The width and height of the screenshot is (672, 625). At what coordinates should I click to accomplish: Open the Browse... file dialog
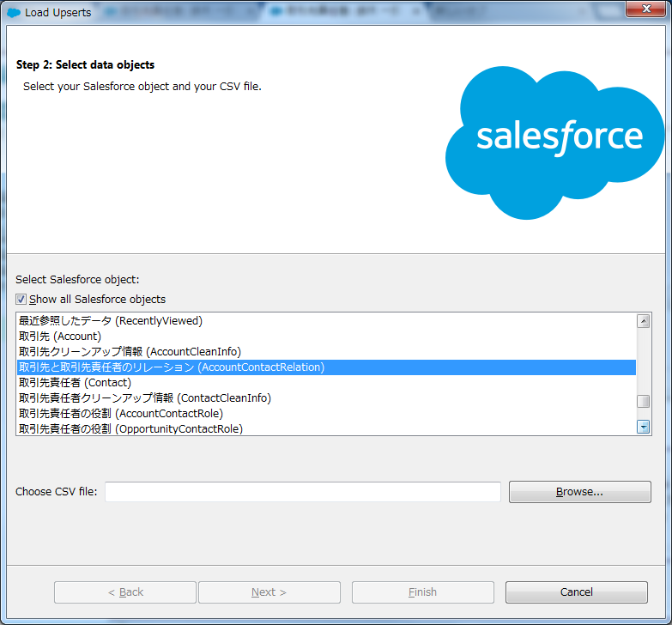[580, 492]
